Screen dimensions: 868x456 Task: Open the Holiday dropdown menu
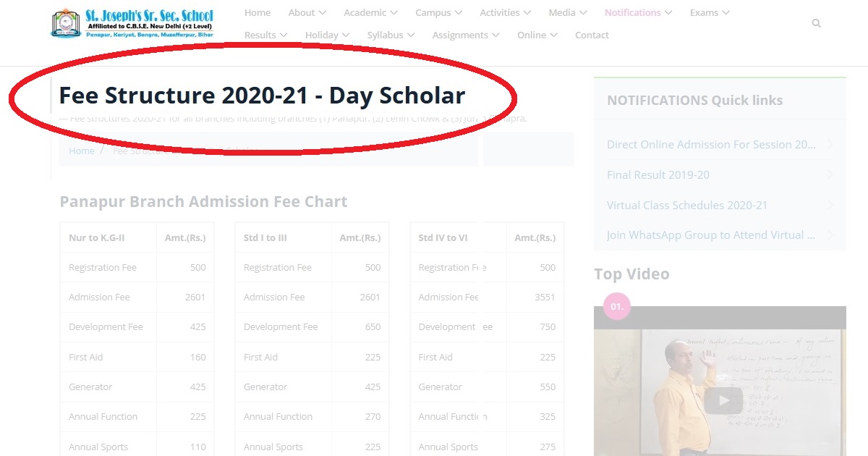click(323, 35)
